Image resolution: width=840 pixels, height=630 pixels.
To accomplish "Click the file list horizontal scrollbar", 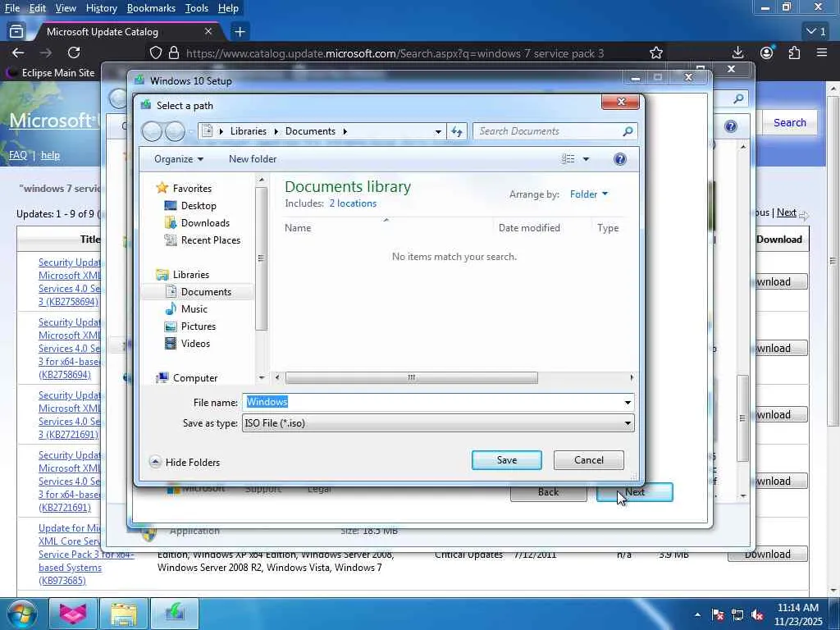I will tap(411, 377).
